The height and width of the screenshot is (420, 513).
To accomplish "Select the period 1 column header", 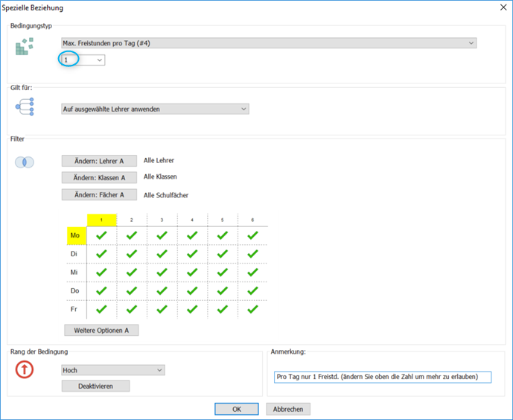I will (x=101, y=220).
